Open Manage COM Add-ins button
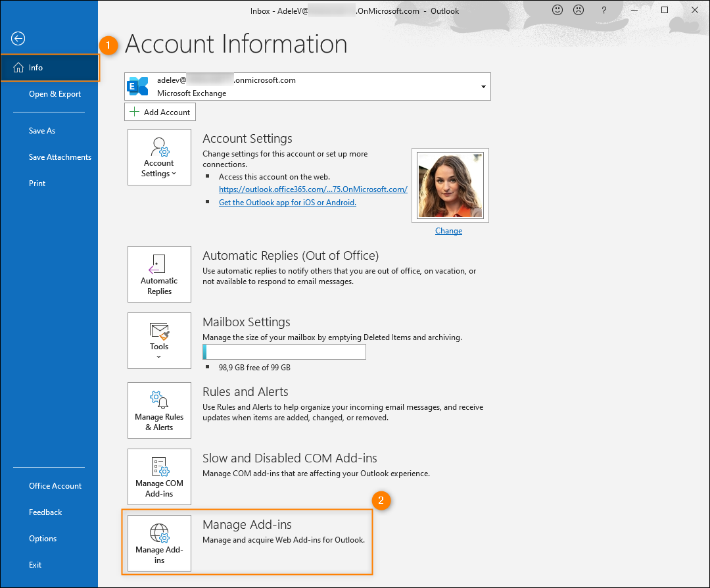Viewport: 710px width, 588px height. pyautogui.click(x=159, y=477)
